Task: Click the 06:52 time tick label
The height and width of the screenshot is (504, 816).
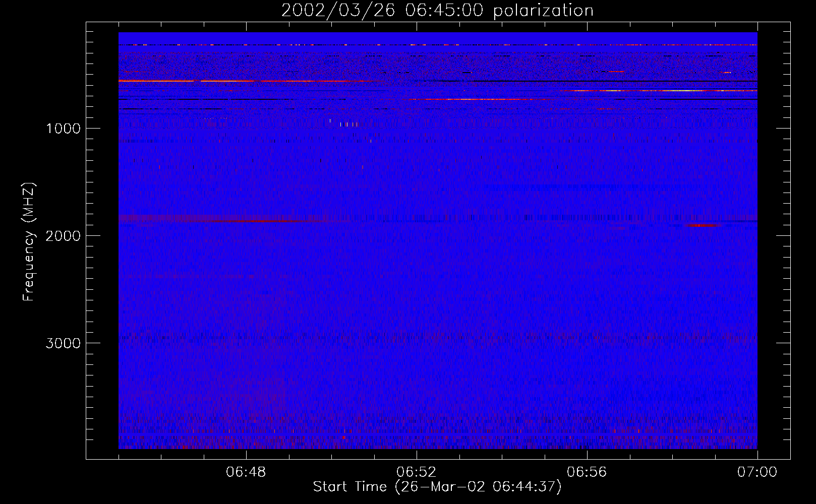Action: [x=416, y=472]
